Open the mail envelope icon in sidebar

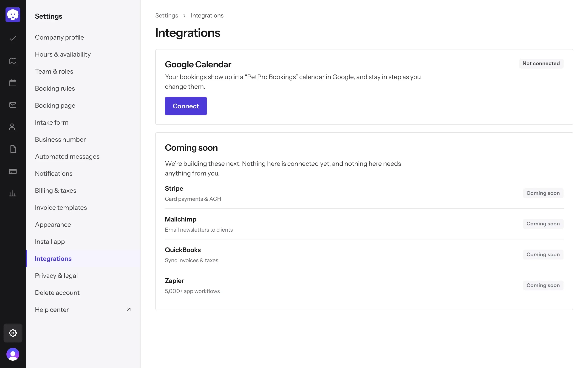click(x=13, y=105)
